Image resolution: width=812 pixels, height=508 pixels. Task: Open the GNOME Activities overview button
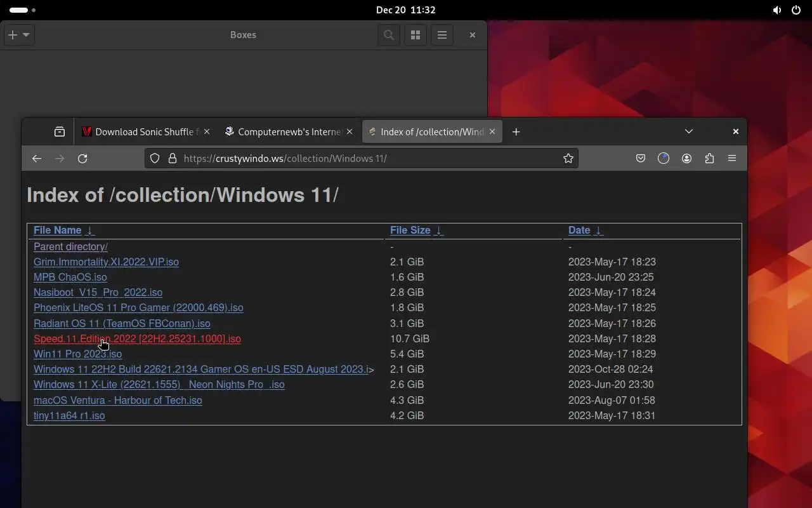23,10
